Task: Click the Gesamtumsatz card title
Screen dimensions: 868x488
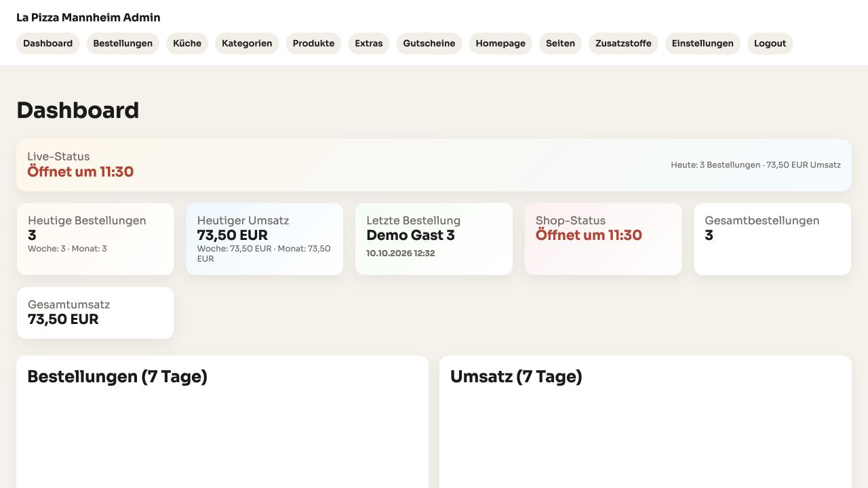Action: click(68, 304)
